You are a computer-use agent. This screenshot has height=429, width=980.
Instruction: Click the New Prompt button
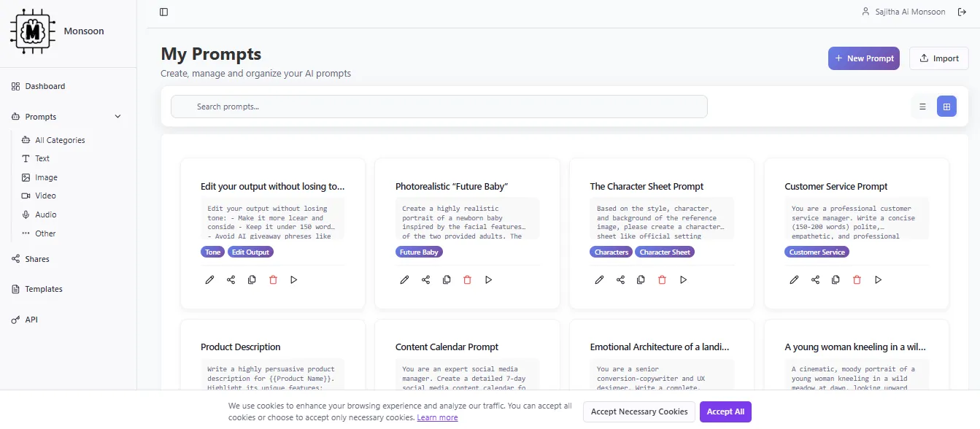[x=864, y=58]
